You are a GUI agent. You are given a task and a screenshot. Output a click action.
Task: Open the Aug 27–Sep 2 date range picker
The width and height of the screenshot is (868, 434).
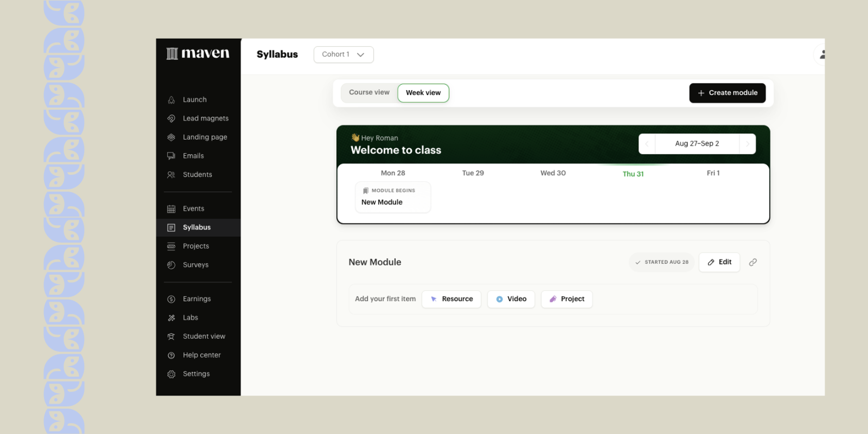(x=697, y=144)
